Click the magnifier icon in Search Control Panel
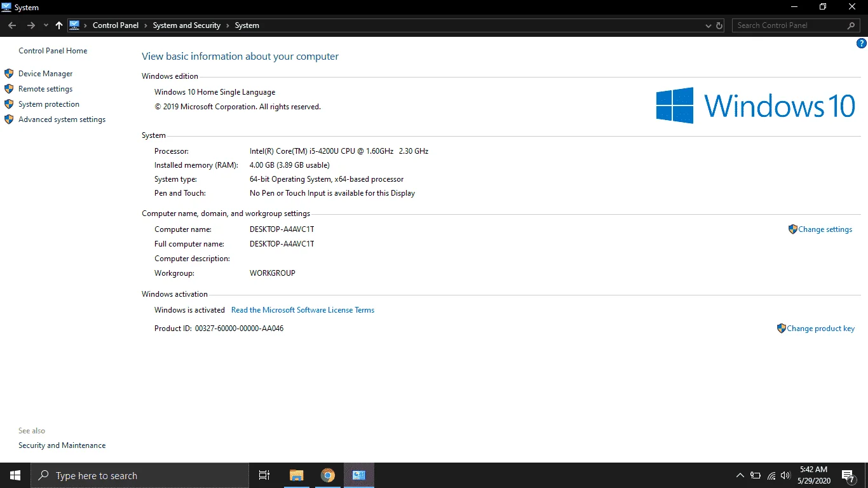This screenshot has width=868, height=488. 851,25
